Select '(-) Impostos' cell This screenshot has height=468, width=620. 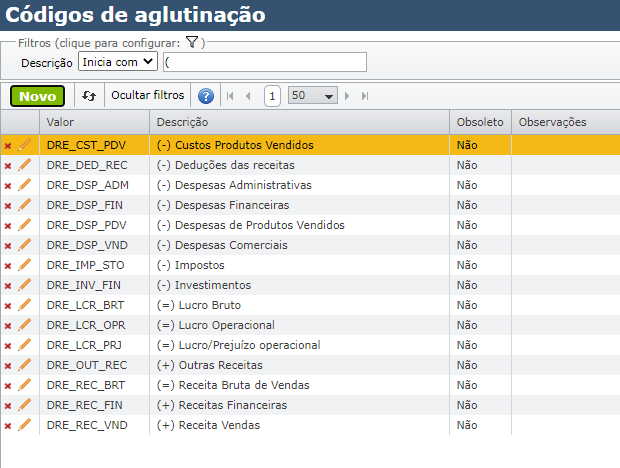tap(300, 265)
